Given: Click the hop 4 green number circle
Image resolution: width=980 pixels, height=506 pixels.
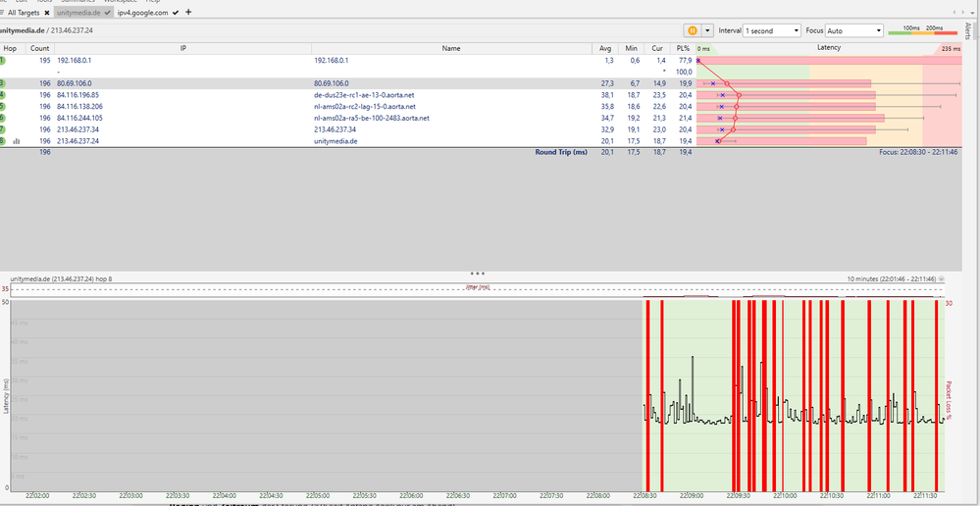Looking at the screenshot, I should point(3,95).
